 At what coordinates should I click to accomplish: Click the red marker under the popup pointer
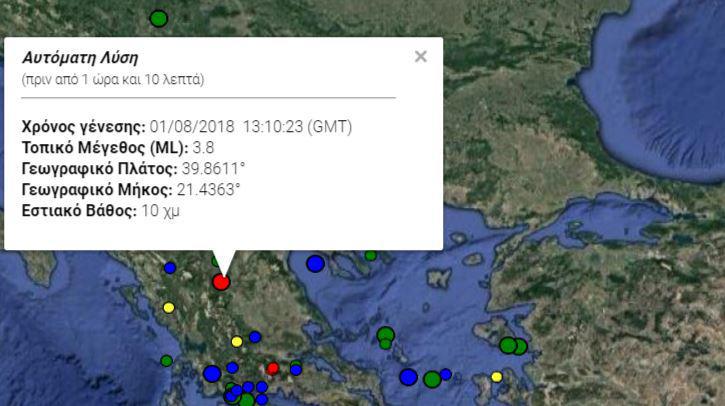221,282
